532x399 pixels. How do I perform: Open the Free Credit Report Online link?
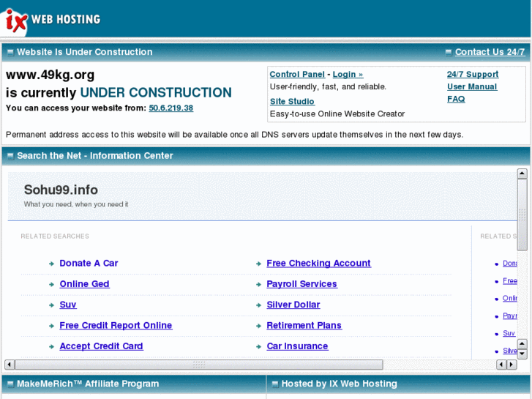coord(116,325)
